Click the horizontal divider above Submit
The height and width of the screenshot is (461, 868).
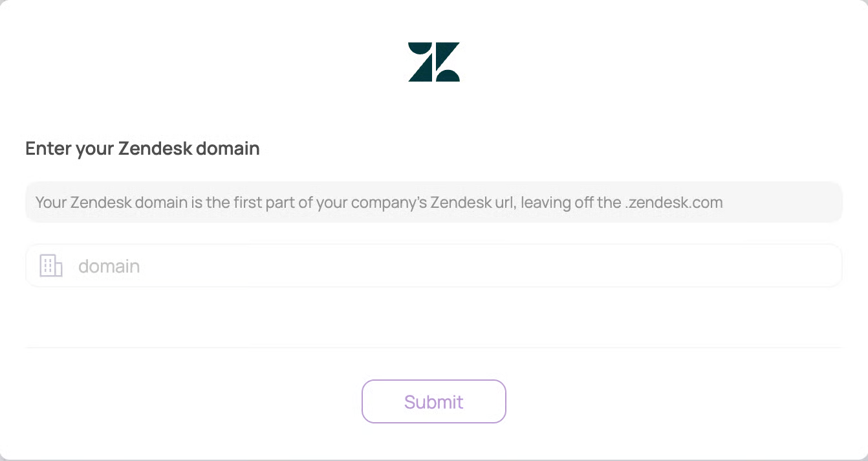click(x=433, y=348)
